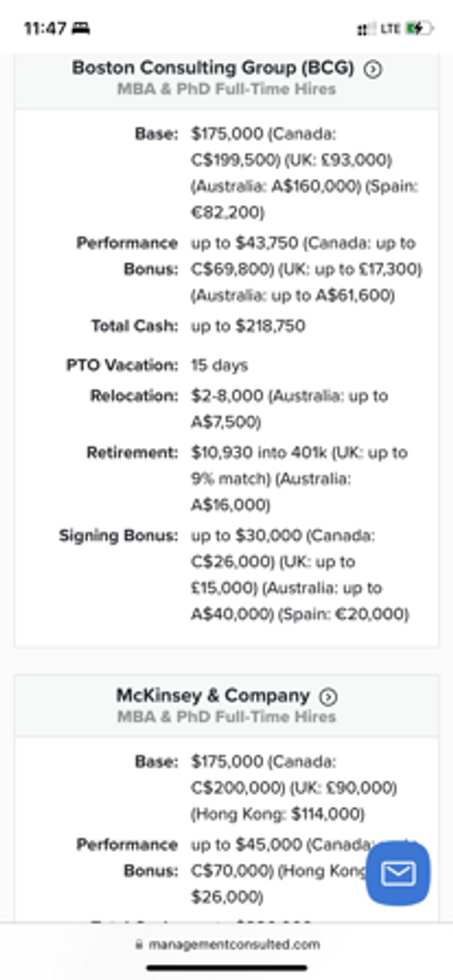
Task: Tap the home indicator bar
Action: point(227,968)
